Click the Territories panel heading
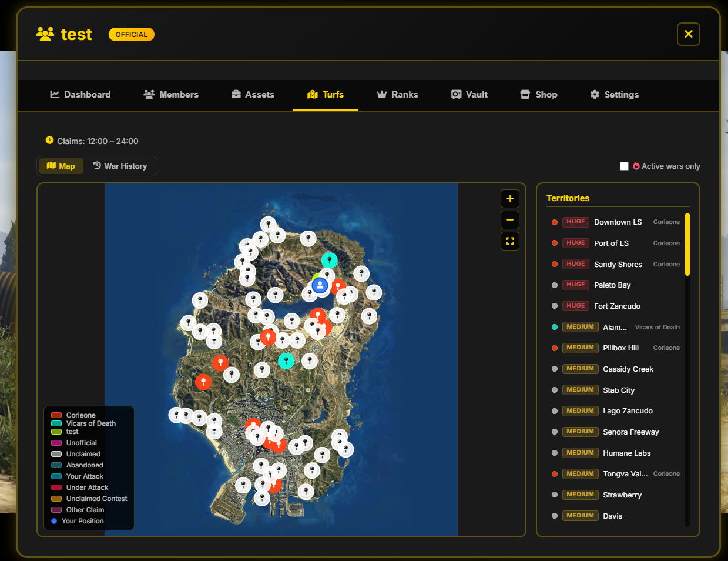Viewport: 728px width, 561px height. tap(568, 198)
